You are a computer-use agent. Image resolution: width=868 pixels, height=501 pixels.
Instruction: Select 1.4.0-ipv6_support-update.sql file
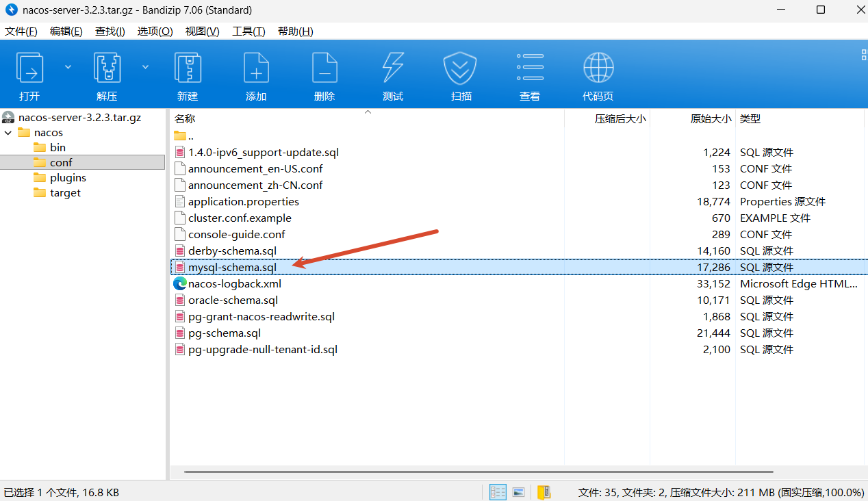263,152
